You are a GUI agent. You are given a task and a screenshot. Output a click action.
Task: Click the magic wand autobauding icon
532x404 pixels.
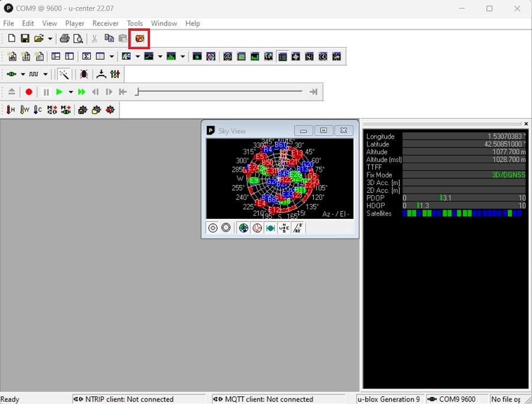pos(64,74)
